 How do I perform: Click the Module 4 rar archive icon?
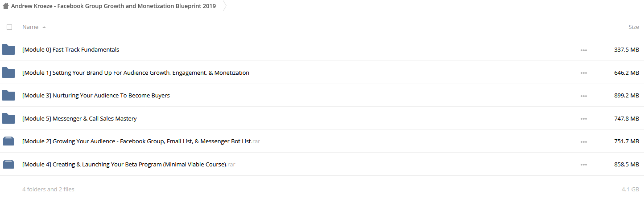[8, 164]
